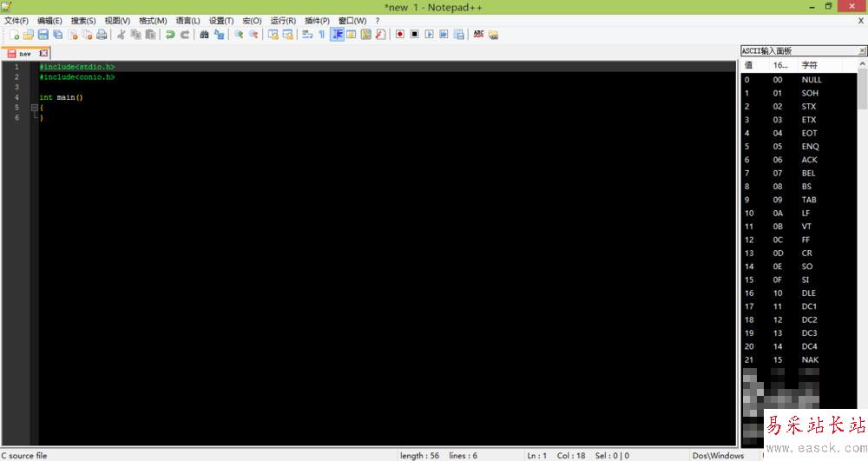
Task: Open the 文件(F) menu
Action: [x=16, y=21]
